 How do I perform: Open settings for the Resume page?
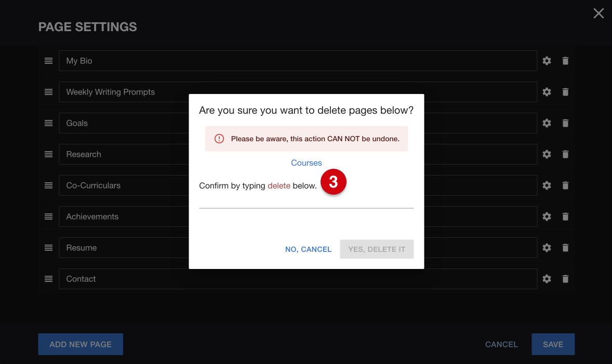pyautogui.click(x=547, y=248)
